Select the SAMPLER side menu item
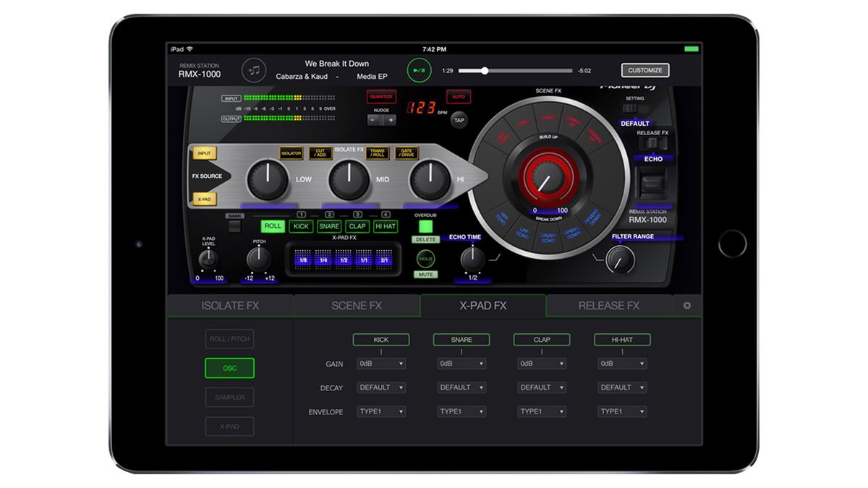The width and height of the screenshot is (868, 488). click(229, 397)
